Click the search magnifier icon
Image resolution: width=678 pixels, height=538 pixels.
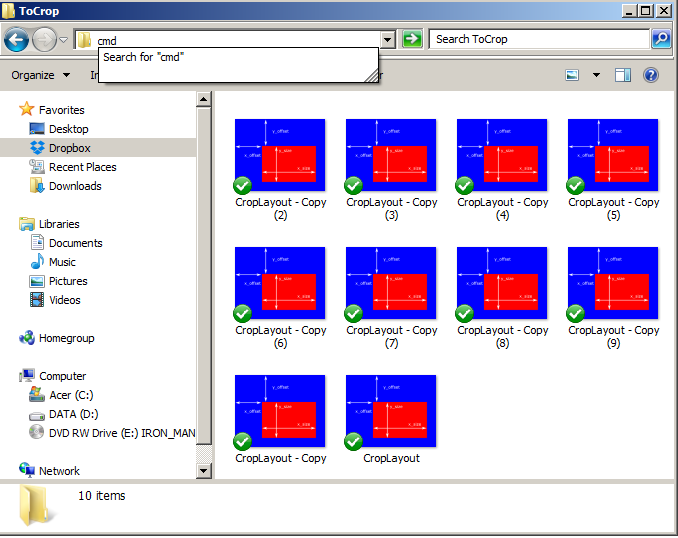(661, 39)
